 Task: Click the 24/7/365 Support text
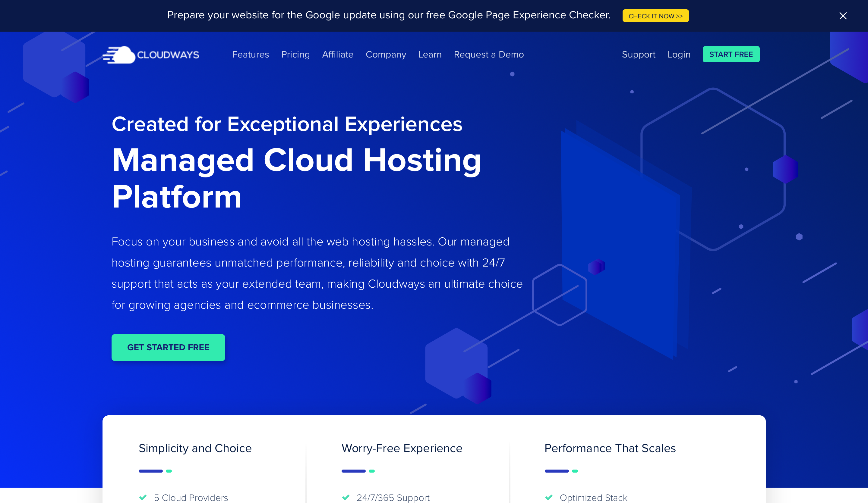393,498
